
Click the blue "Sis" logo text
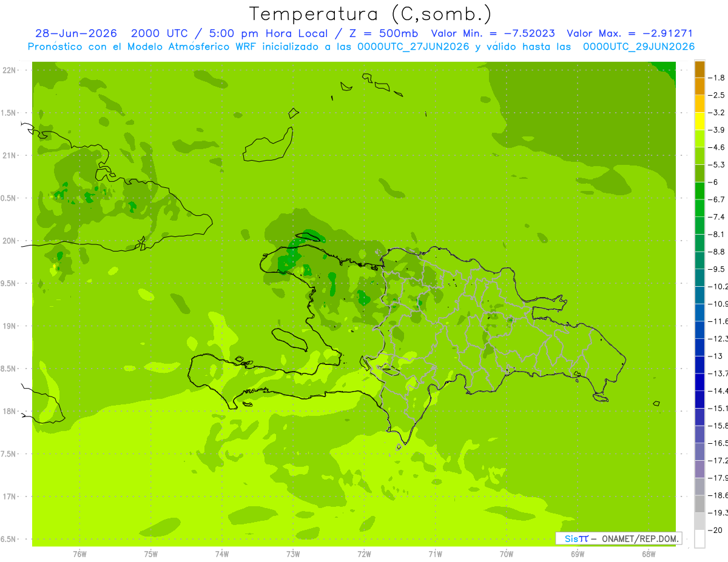click(571, 538)
